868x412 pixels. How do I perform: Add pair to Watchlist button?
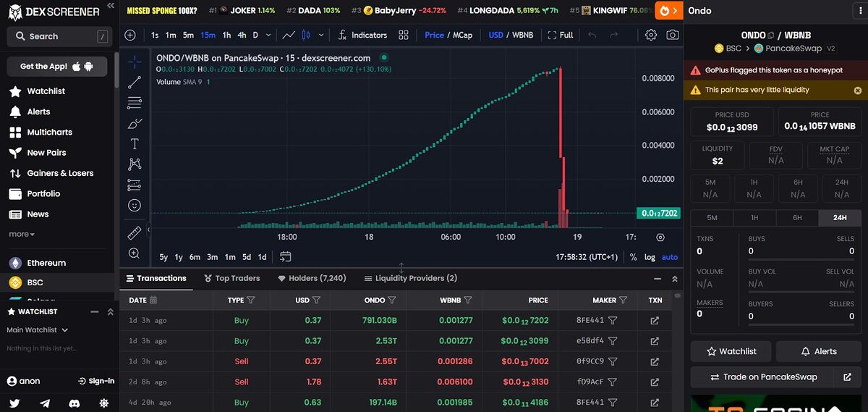(x=731, y=351)
